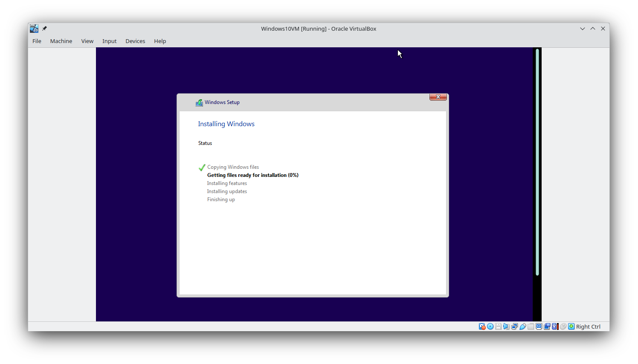Click the USB devices status icon
Image resolution: width=638 pixels, height=364 pixels.
(522, 326)
